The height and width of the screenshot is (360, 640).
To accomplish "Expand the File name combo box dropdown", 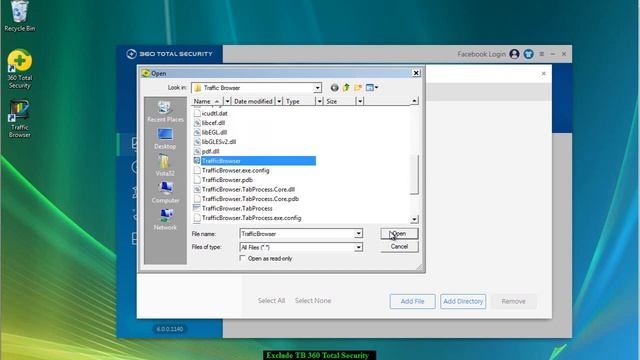I will (x=358, y=233).
